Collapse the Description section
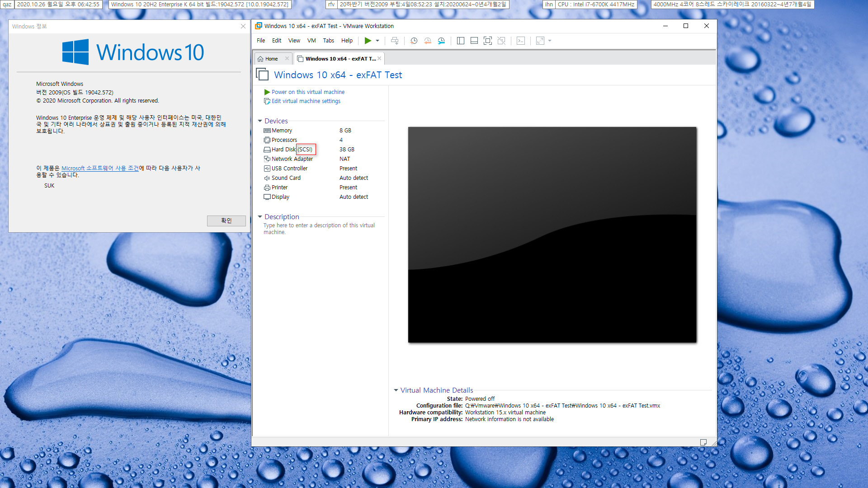The width and height of the screenshot is (868, 488). (x=260, y=217)
